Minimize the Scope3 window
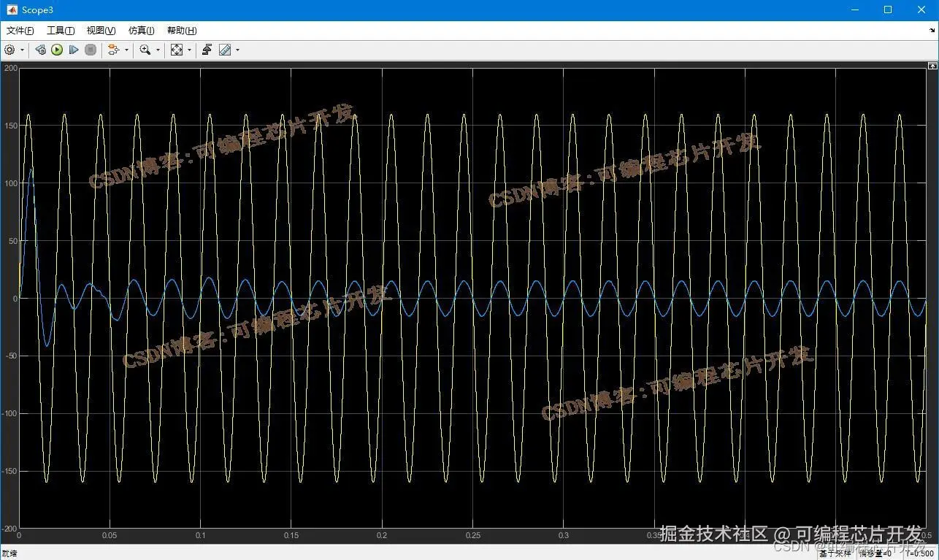This screenshot has width=939, height=560. tap(855, 9)
